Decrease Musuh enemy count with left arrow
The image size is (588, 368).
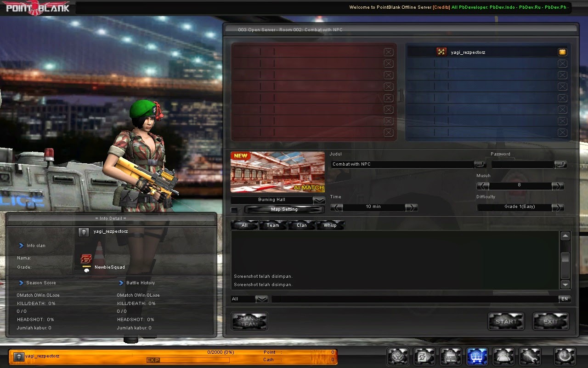click(483, 186)
